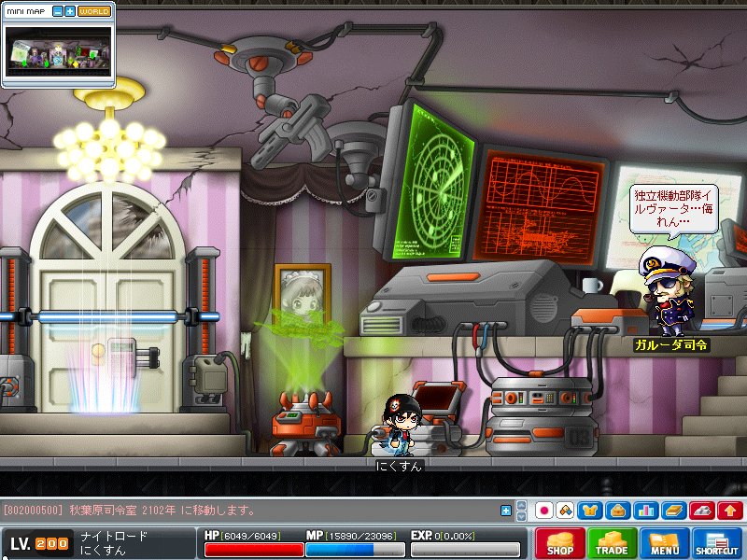Open the red key settings icon
The width and height of the screenshot is (747, 560).
tap(702, 511)
